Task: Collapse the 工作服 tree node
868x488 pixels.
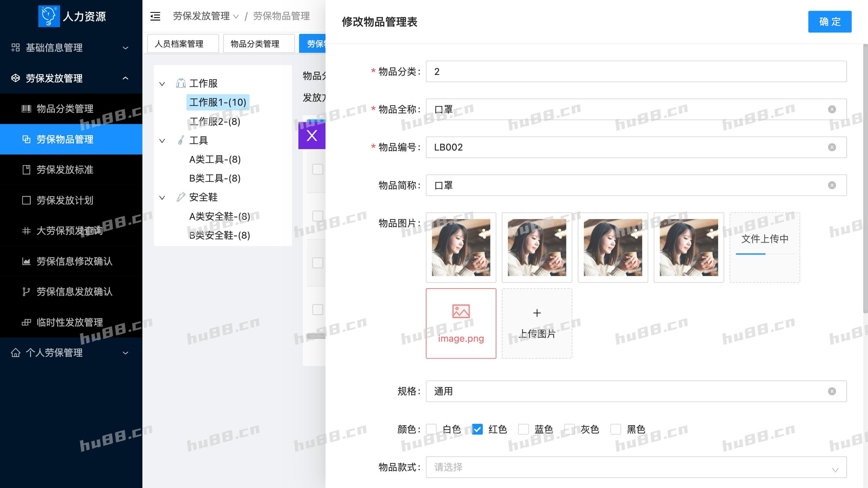Action: (x=162, y=84)
